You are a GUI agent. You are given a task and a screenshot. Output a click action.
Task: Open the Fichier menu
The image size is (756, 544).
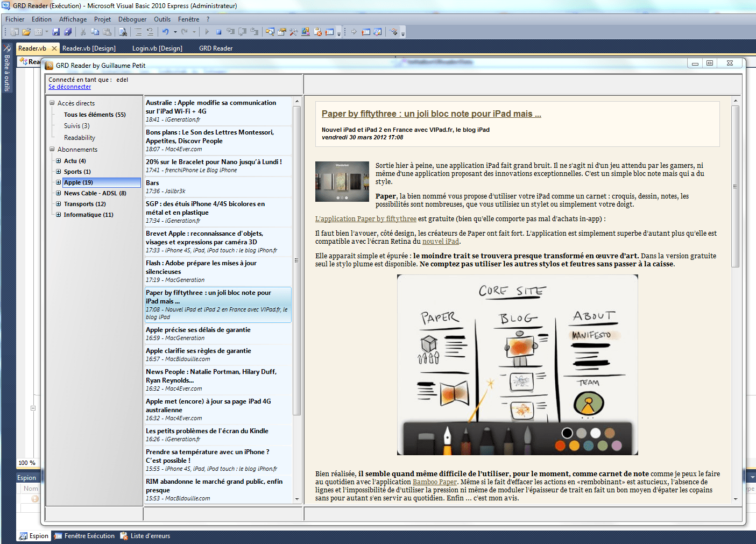click(x=15, y=19)
